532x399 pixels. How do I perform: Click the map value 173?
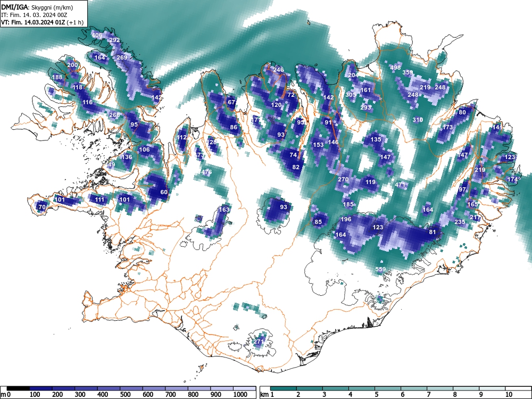448,127
